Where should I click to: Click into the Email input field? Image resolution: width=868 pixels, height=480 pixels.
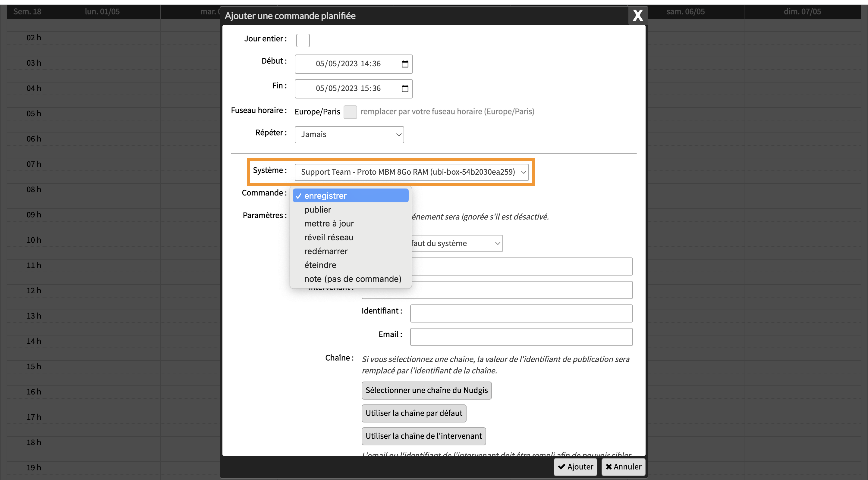(521, 337)
